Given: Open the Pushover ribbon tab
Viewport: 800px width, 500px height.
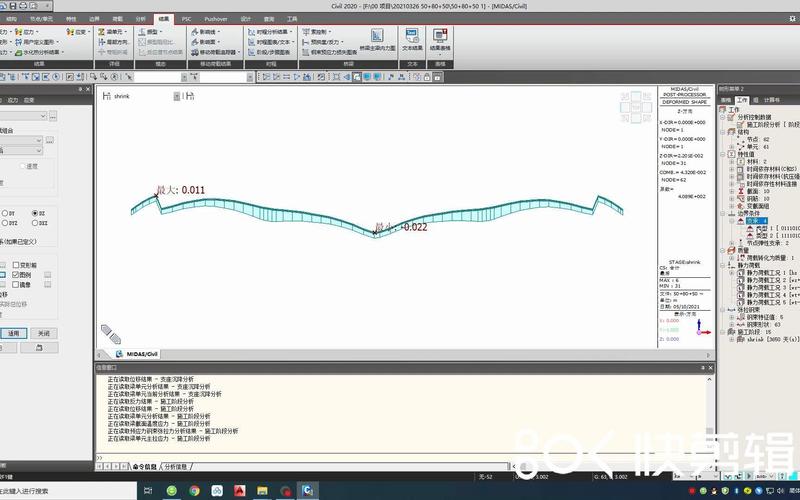Looking at the screenshot, I should tap(215, 18).
